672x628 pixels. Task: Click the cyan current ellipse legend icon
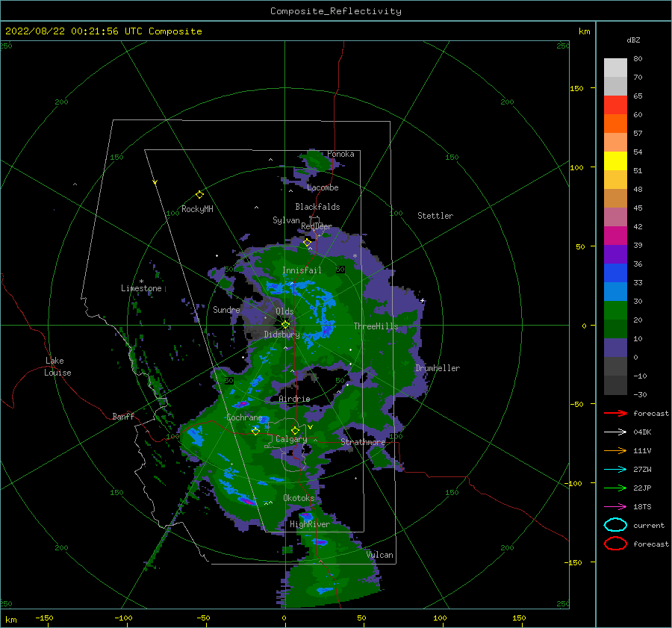(x=615, y=525)
